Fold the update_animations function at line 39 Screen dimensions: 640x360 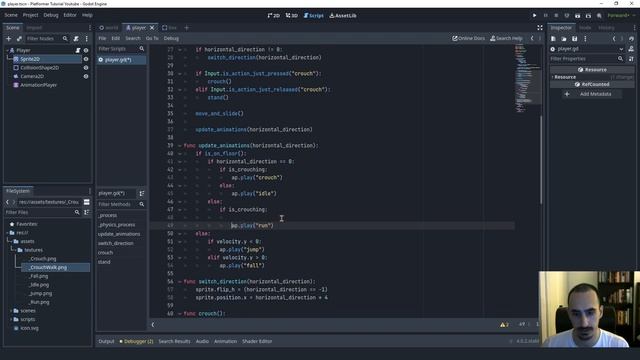[180, 146]
